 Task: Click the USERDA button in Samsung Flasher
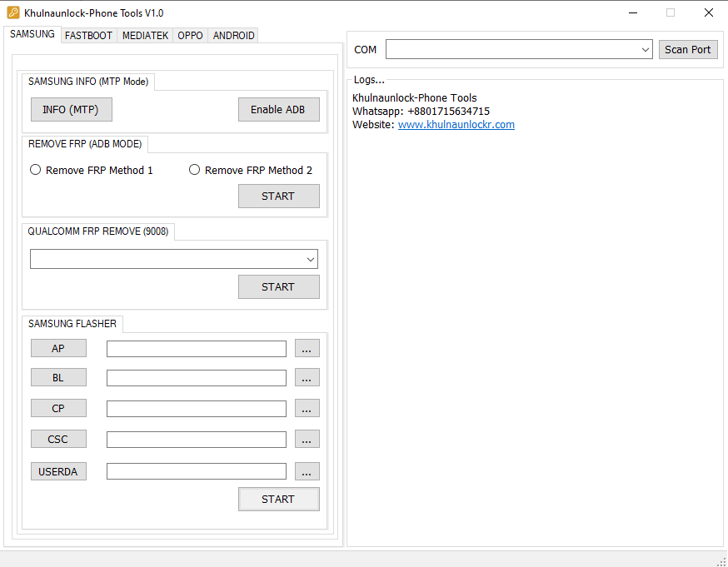(58, 471)
